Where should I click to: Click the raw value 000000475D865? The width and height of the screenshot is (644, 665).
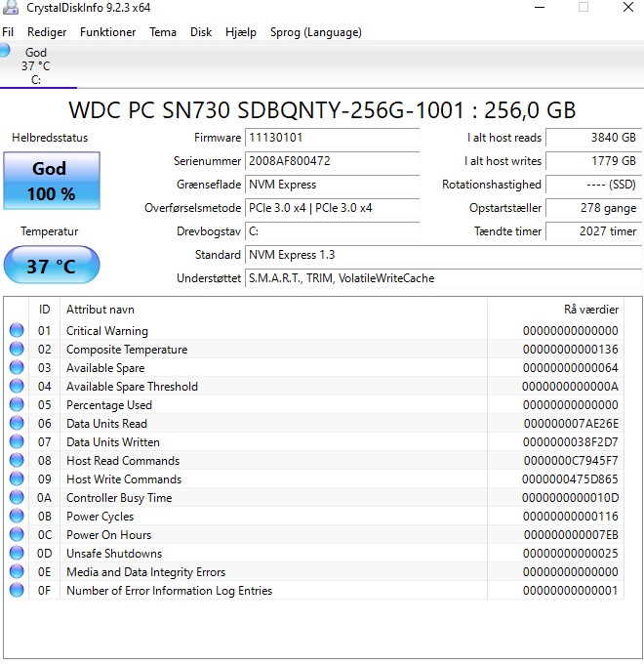(570, 479)
